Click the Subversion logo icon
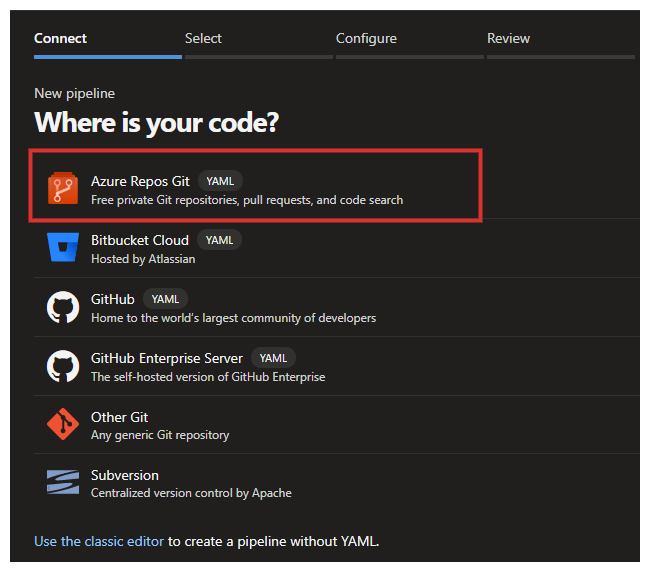Screen dimensions: 651x573 (x=63, y=482)
